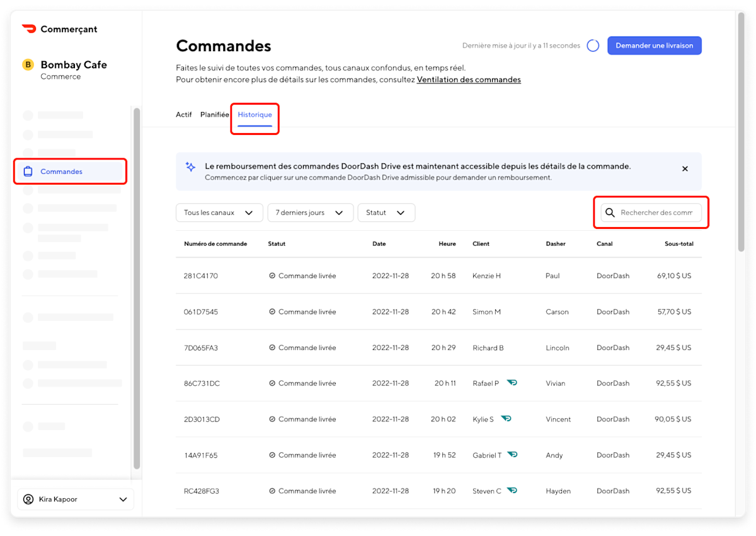
Task: Click the user avatar icon beside Kira Kapoor
Action: pyautogui.click(x=28, y=499)
